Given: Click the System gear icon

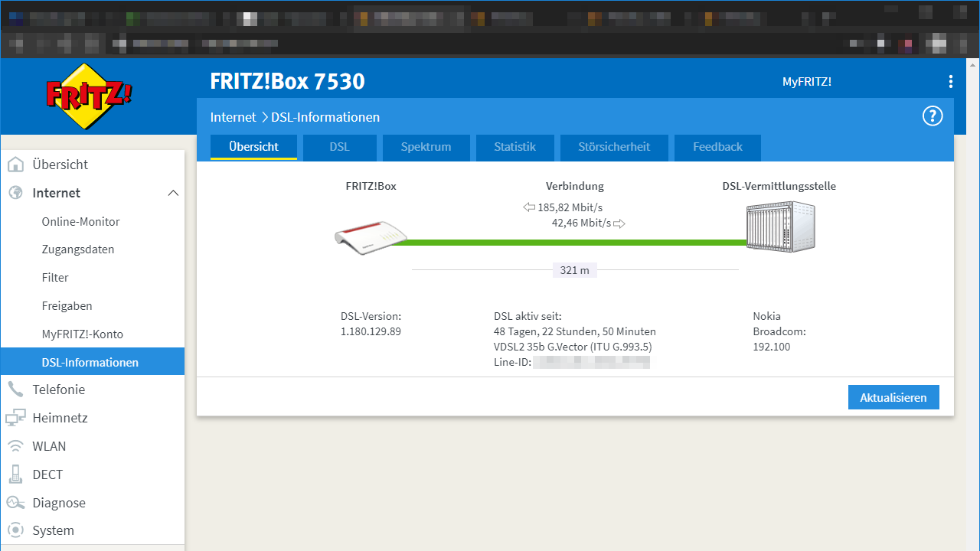Looking at the screenshot, I should [x=15, y=530].
